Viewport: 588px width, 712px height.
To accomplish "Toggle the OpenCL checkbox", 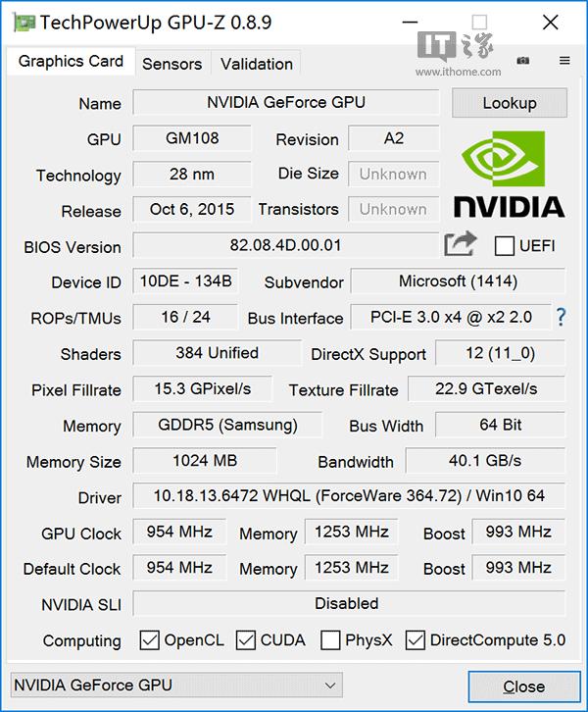I will [x=150, y=640].
